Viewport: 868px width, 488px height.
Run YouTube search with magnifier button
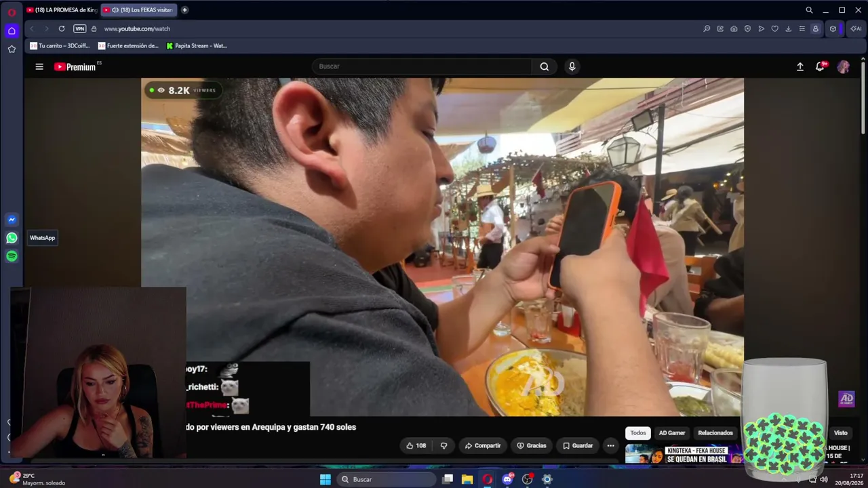545,66
